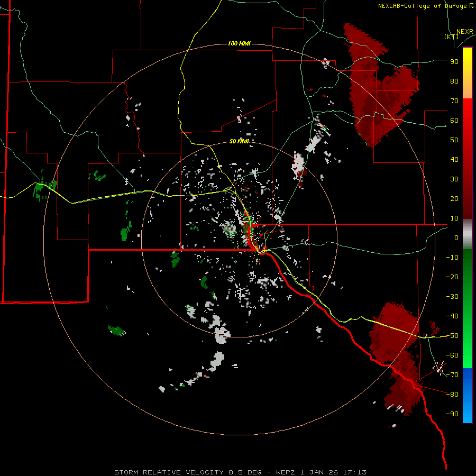Click the STORM RELATIVE VELOCITY caption text
Viewport: 476px width, 476px height.
click(x=169, y=472)
